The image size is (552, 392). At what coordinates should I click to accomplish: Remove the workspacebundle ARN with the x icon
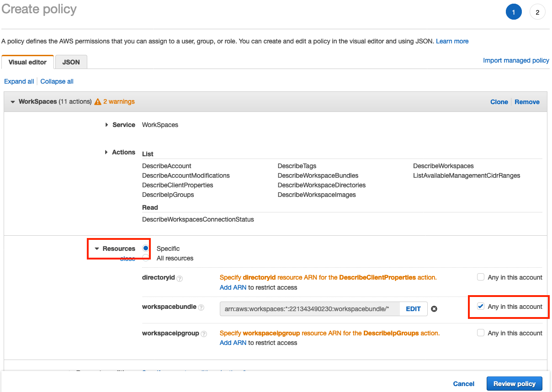coord(434,309)
